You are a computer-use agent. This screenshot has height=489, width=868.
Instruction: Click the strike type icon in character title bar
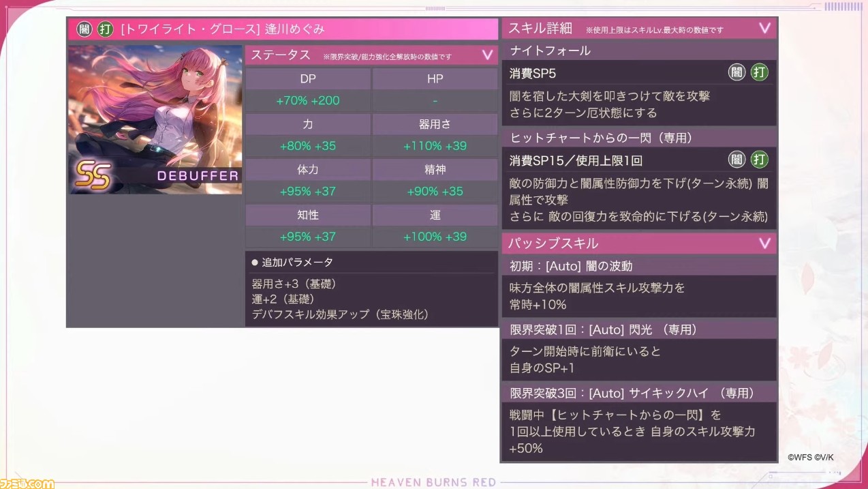click(105, 29)
